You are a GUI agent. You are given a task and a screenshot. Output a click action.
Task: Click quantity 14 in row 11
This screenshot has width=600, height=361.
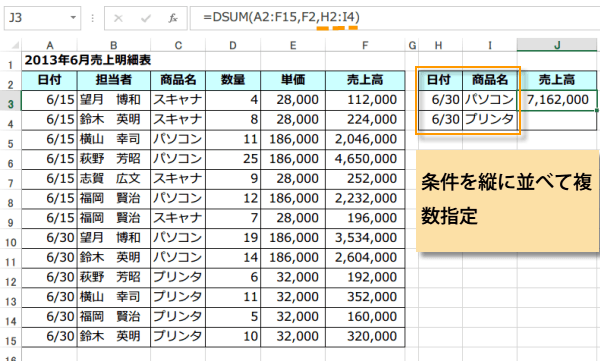pyautogui.click(x=233, y=258)
